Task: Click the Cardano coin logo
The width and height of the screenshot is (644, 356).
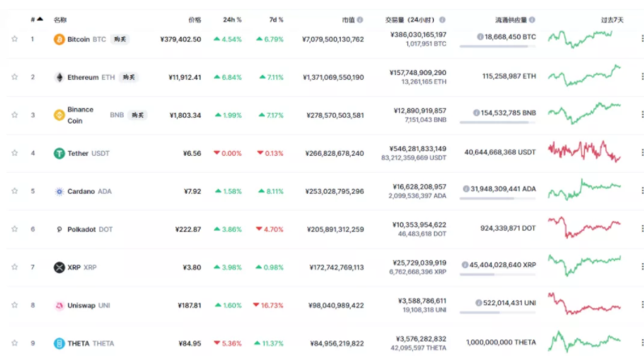Action: click(x=59, y=191)
